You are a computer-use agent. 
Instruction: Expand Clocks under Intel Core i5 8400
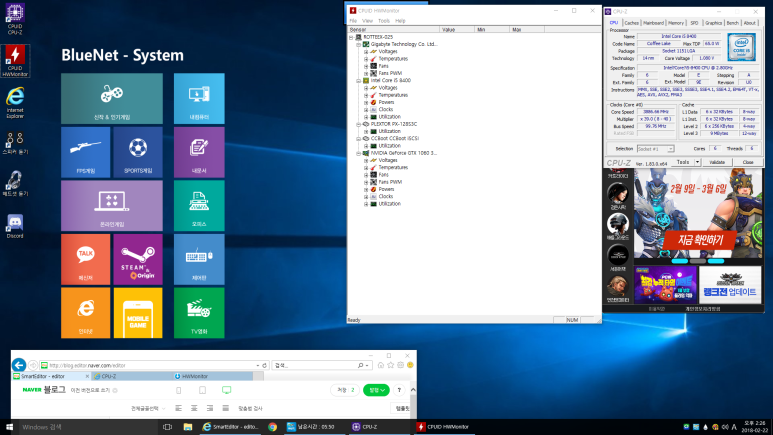(366, 109)
